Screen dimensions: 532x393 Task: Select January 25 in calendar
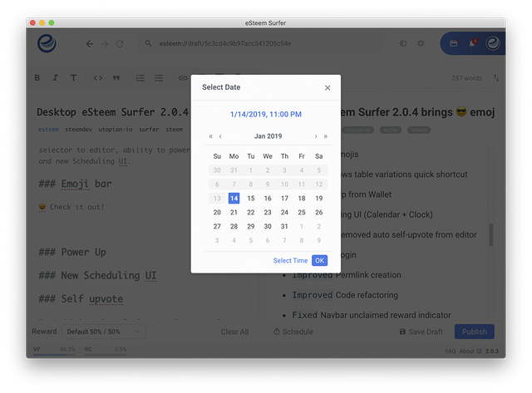(x=302, y=212)
